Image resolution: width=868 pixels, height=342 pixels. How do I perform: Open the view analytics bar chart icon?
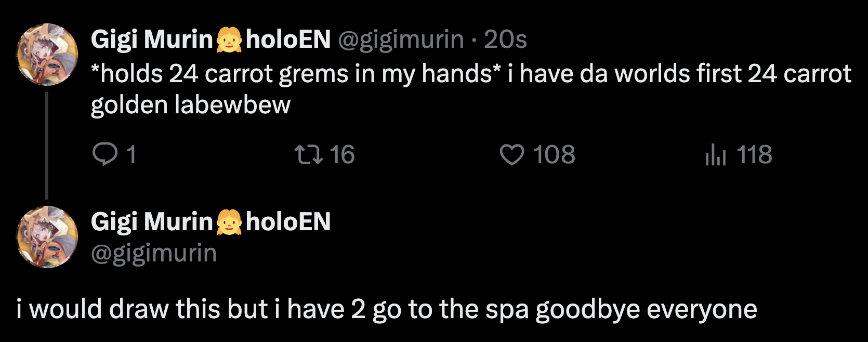[x=715, y=154]
